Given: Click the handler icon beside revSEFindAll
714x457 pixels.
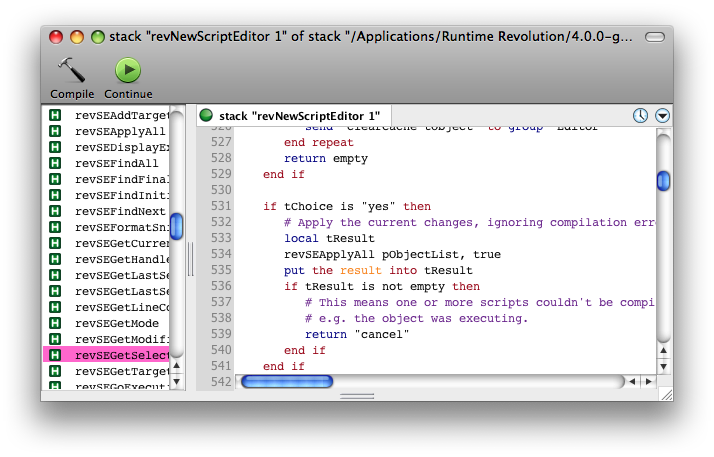Looking at the screenshot, I should [56, 163].
